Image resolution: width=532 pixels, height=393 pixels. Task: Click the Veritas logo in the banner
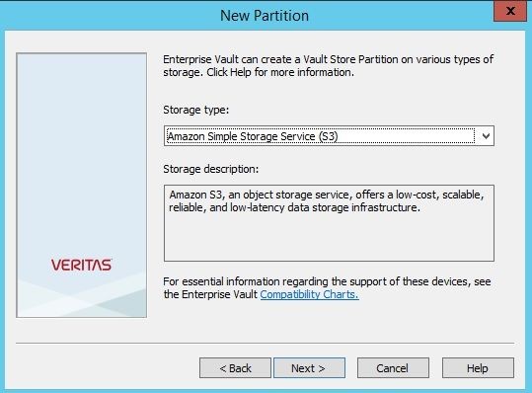[81, 265]
